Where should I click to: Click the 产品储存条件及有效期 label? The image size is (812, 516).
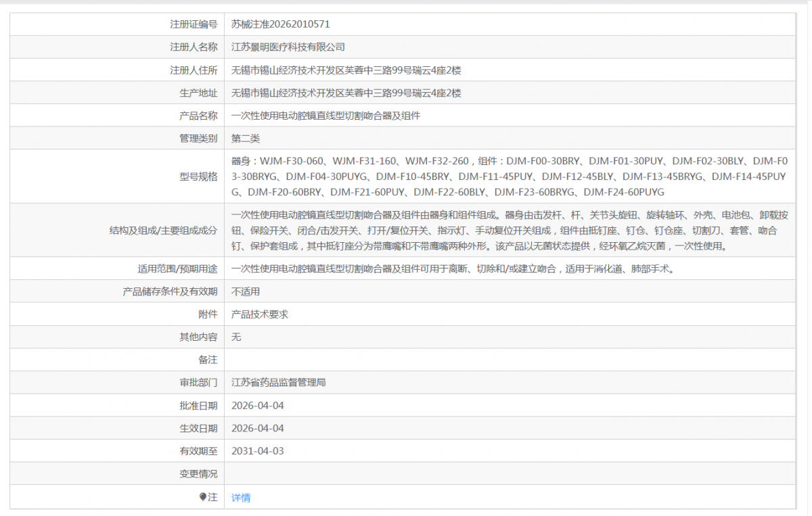170,292
